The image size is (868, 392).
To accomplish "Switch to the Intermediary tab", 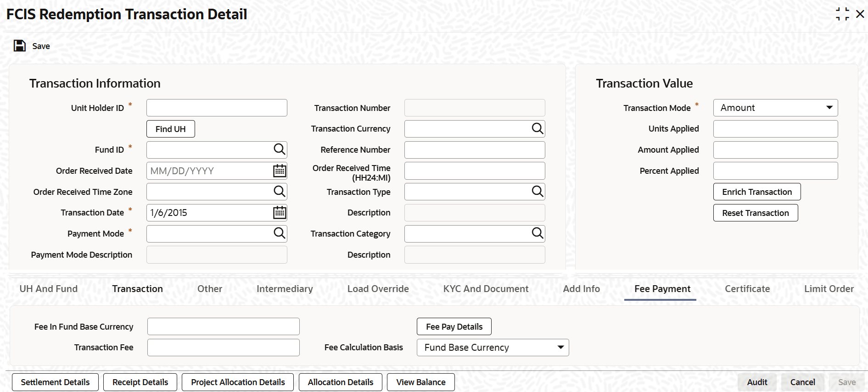I will point(285,289).
